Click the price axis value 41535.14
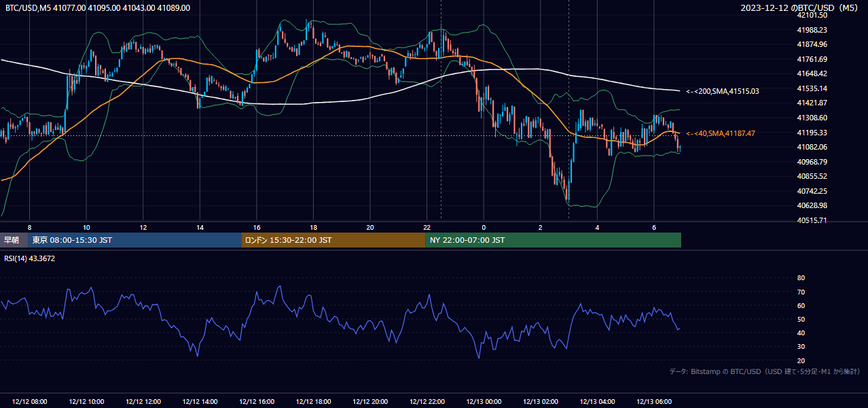868x408 pixels. pyautogui.click(x=812, y=88)
